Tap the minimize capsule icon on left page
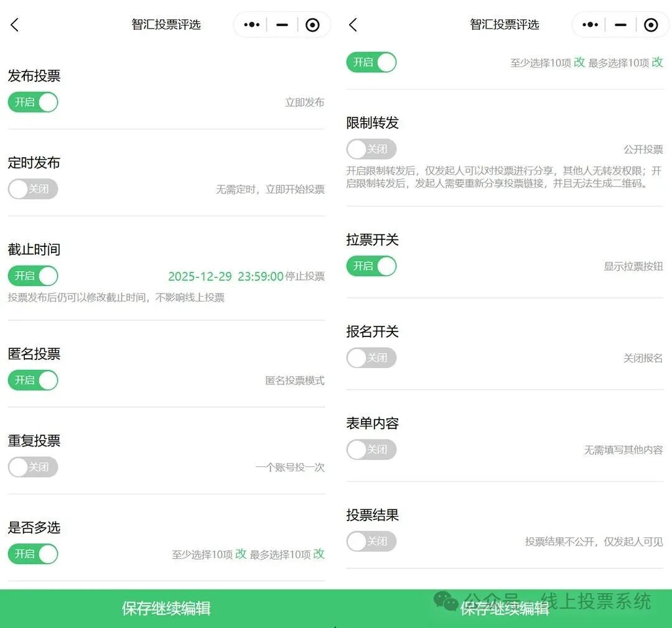This screenshot has height=628, width=672. (x=281, y=25)
